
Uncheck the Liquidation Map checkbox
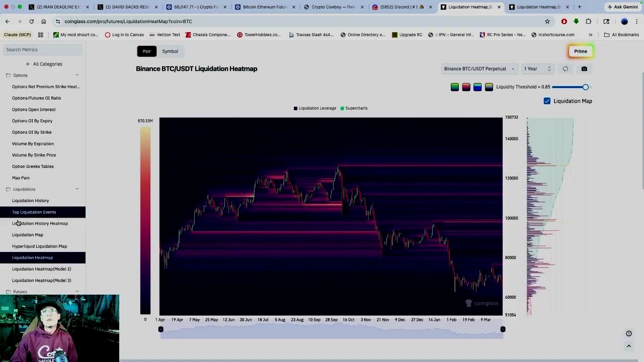[547, 101]
